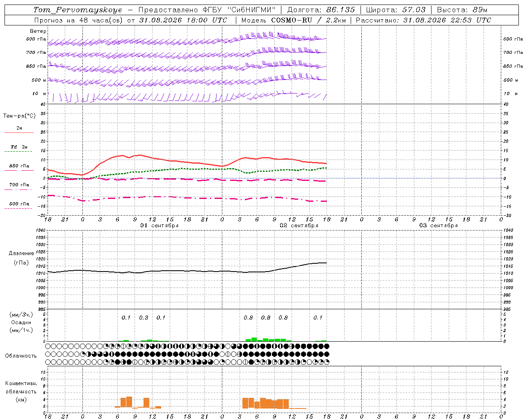Click the tallest orange convective cloud bar
The width and height of the screenshot is (525, 420).
coord(129,402)
